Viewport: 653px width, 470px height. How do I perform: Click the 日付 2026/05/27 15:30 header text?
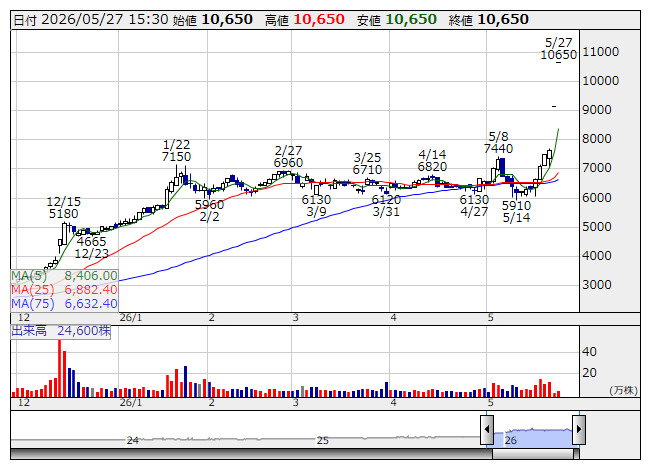point(91,20)
